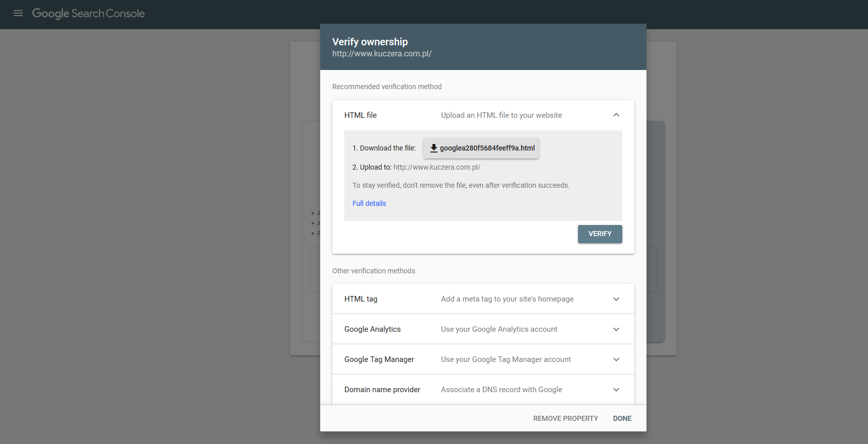This screenshot has height=444, width=868.
Task: Expand the Domain name provider chevron
Action: (x=616, y=390)
